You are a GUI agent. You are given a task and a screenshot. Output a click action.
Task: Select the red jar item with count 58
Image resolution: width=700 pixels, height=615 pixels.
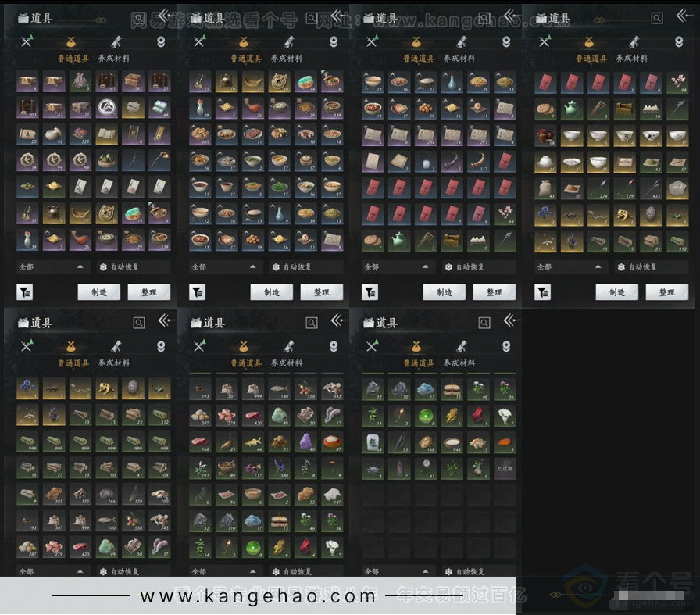(545, 134)
